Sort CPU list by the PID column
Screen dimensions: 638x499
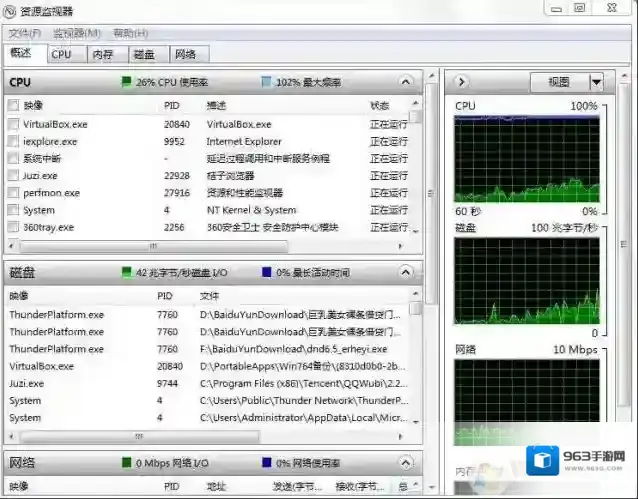coord(171,105)
